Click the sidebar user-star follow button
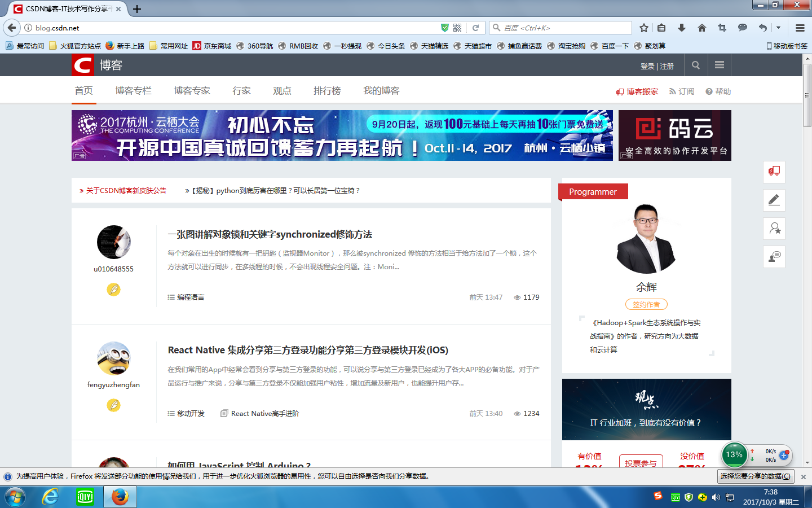Viewport: 812px width, 508px height. (x=774, y=228)
